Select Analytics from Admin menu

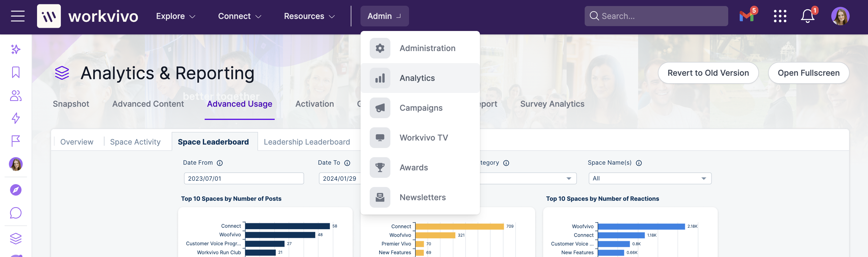point(420,78)
